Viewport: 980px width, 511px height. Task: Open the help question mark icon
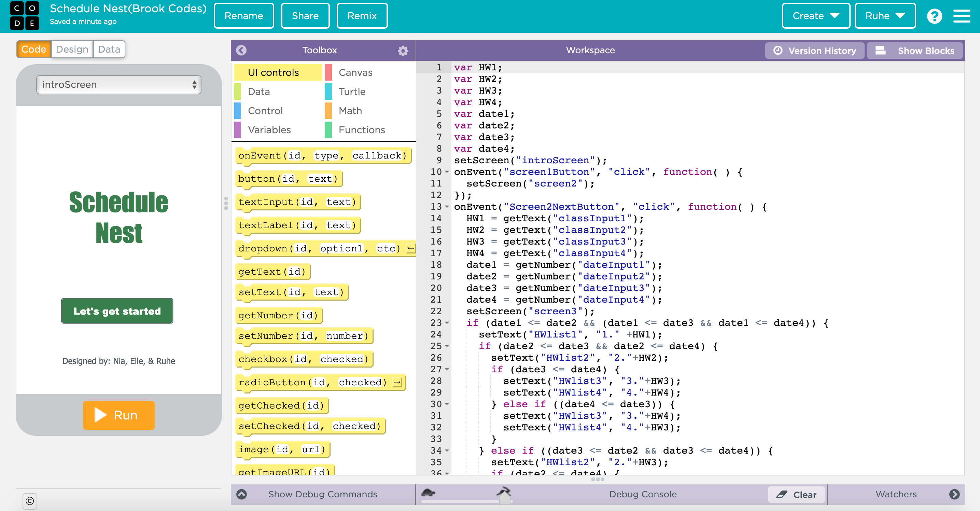tap(934, 16)
